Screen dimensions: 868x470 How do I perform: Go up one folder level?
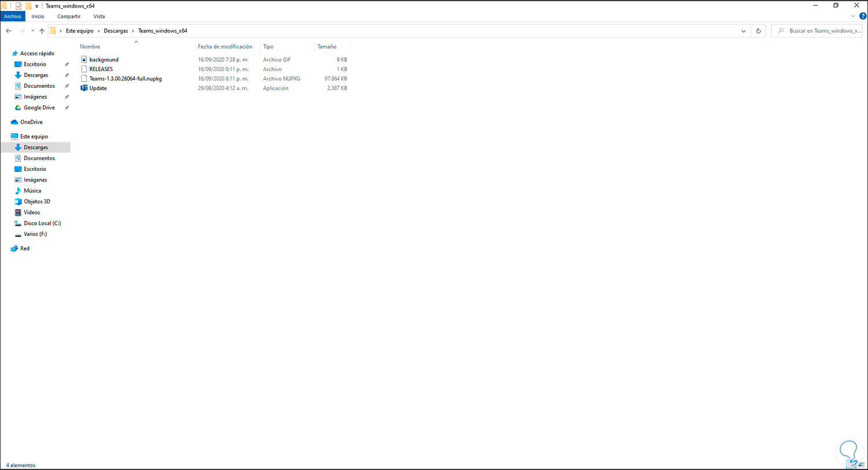[x=42, y=31]
